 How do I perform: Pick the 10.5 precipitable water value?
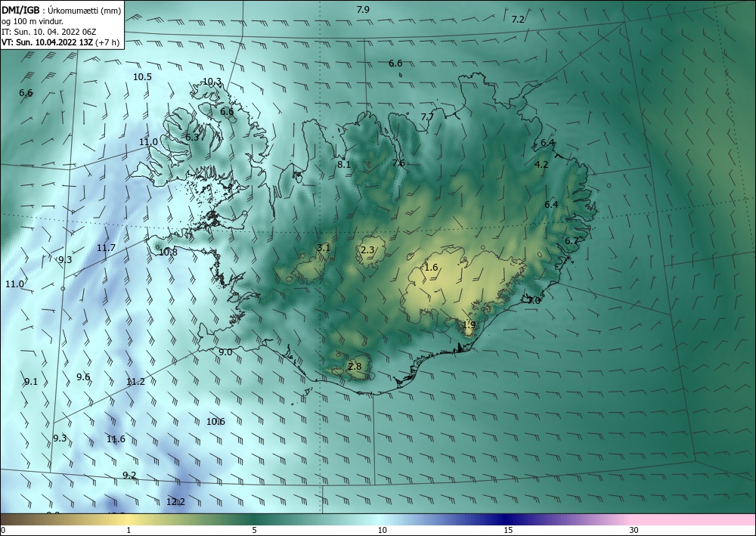click(x=142, y=77)
